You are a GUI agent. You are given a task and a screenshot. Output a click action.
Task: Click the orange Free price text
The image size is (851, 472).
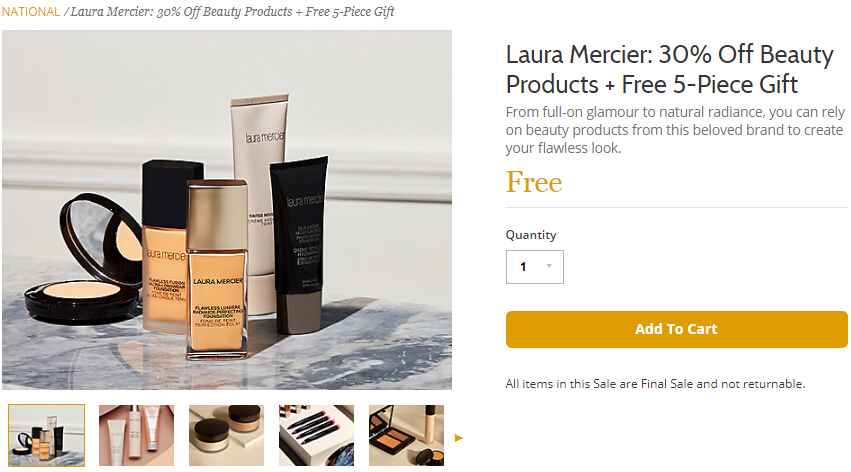click(534, 182)
